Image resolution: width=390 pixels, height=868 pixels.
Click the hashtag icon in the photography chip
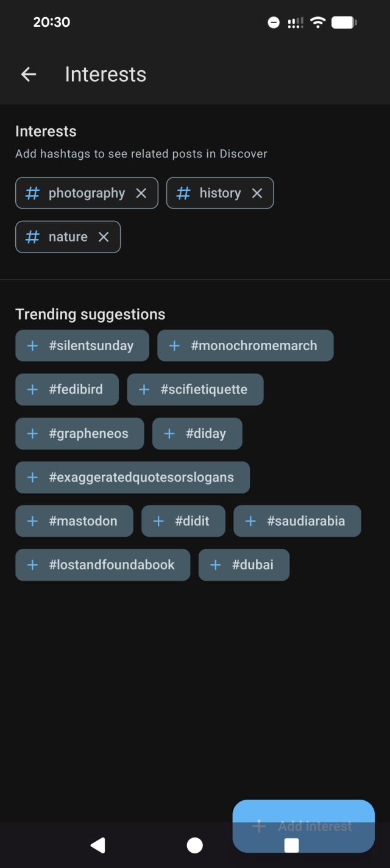coord(32,193)
